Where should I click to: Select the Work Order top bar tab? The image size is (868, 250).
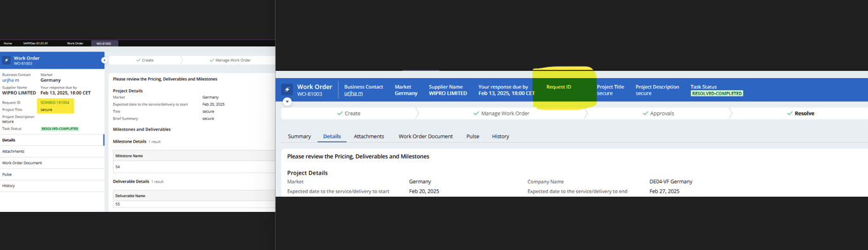point(75,43)
